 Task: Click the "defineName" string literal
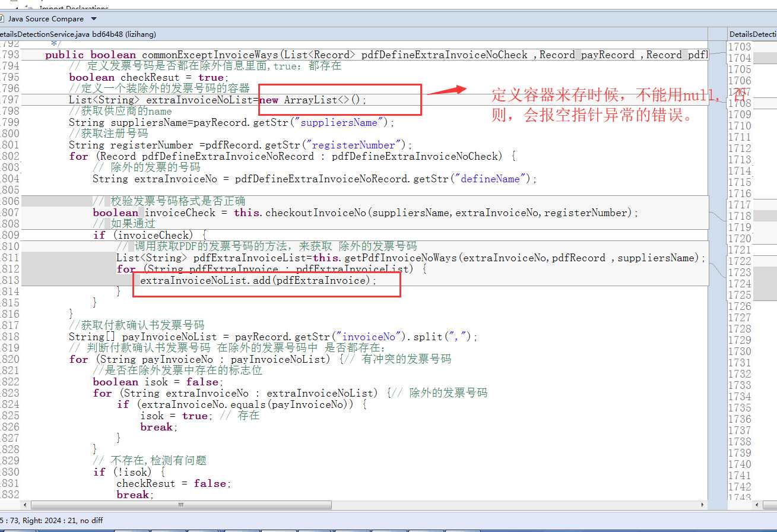point(490,179)
